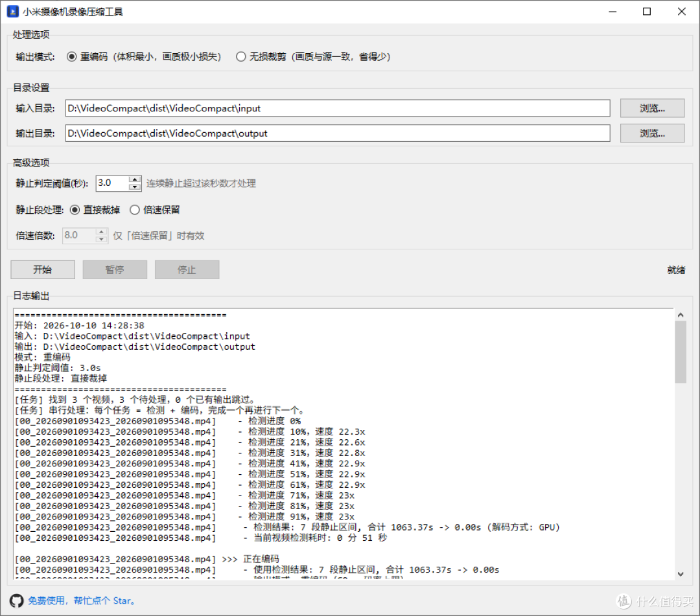Choose 直接裁掉 for still segment handling

tap(75, 210)
